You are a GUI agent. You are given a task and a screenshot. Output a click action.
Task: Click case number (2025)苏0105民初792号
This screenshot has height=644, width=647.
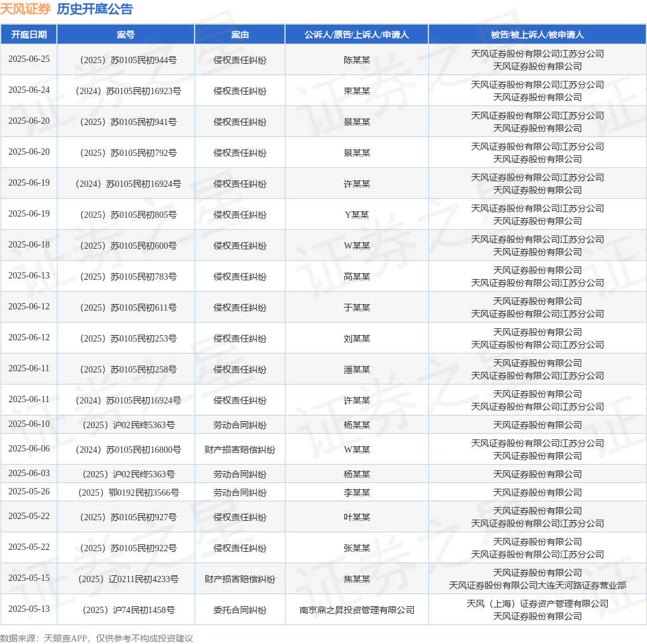pos(126,153)
